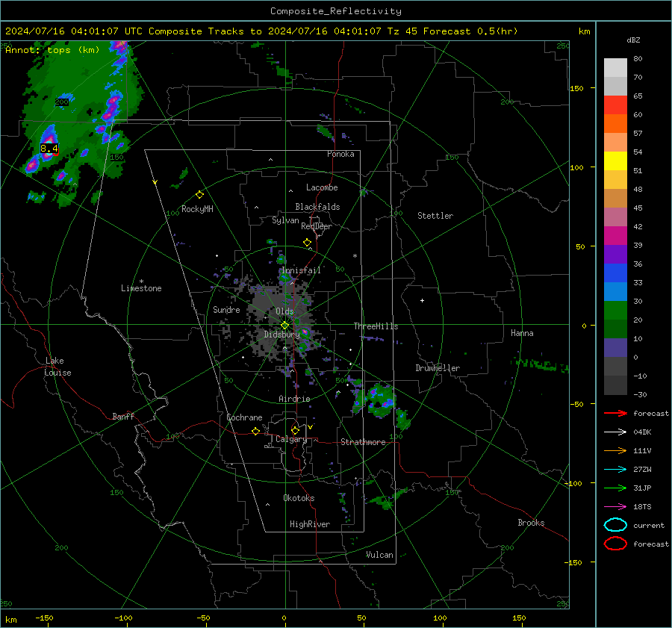This screenshot has width=672, height=628.
Task: Click the Innisfail city label
Action: (301, 270)
